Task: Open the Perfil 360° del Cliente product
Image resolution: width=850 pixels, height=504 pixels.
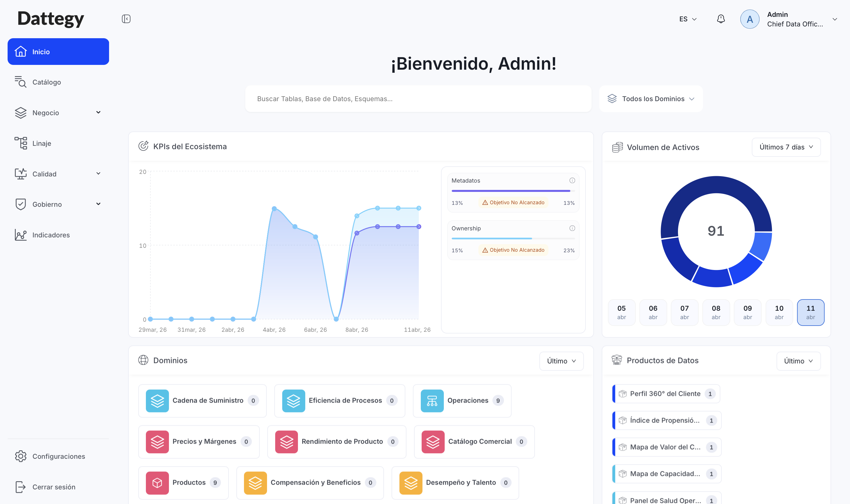Action: pyautogui.click(x=665, y=394)
